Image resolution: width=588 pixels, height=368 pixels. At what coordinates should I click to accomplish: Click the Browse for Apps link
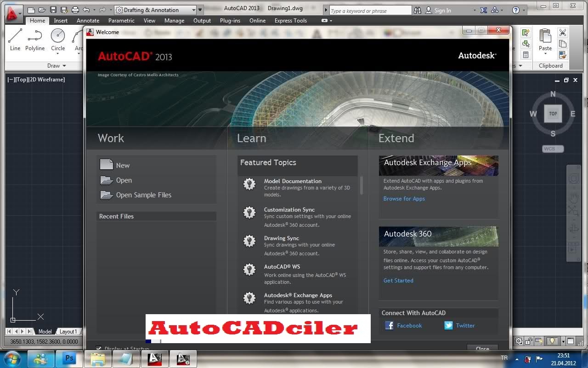[x=404, y=199]
